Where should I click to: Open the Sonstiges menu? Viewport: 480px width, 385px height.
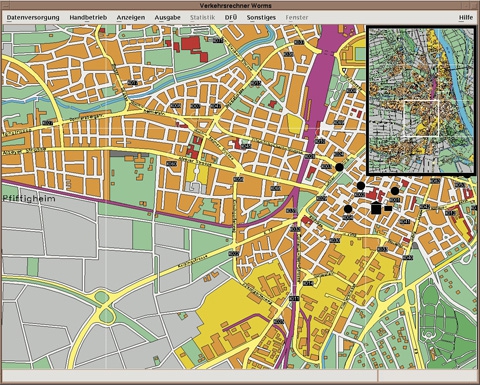coord(261,18)
